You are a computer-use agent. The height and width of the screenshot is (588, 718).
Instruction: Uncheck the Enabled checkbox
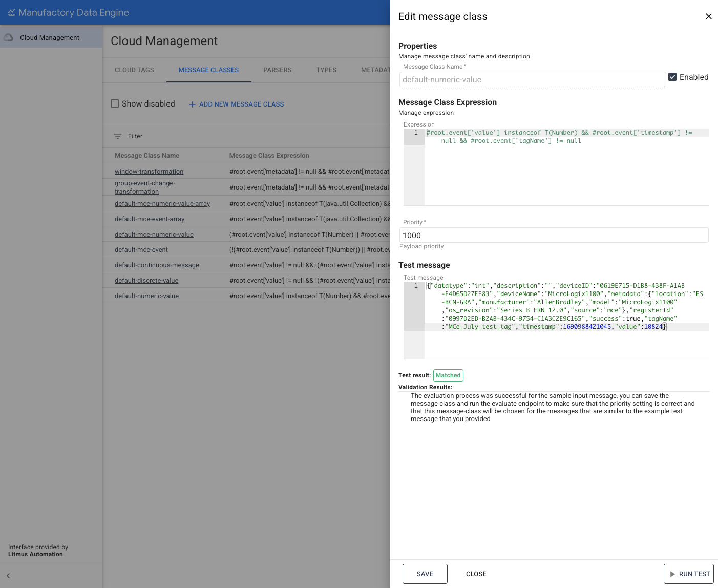click(672, 77)
